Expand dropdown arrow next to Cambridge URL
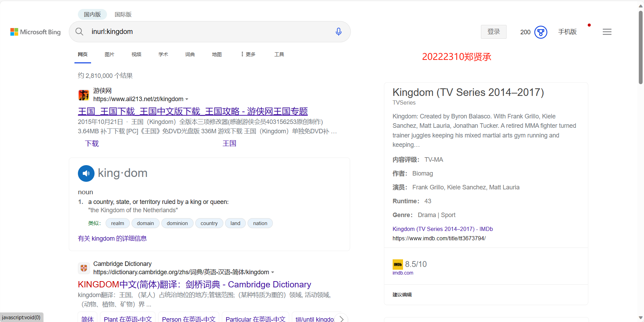 pyautogui.click(x=273, y=272)
